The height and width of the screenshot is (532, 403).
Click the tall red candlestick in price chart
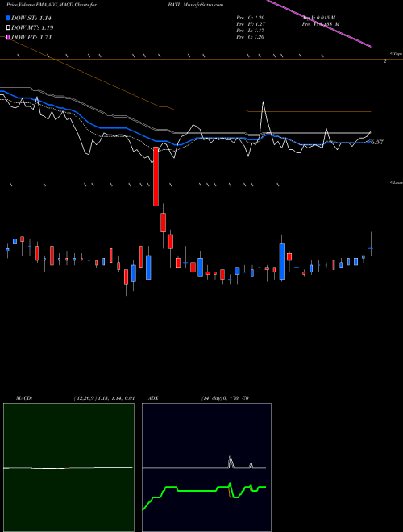click(x=156, y=177)
